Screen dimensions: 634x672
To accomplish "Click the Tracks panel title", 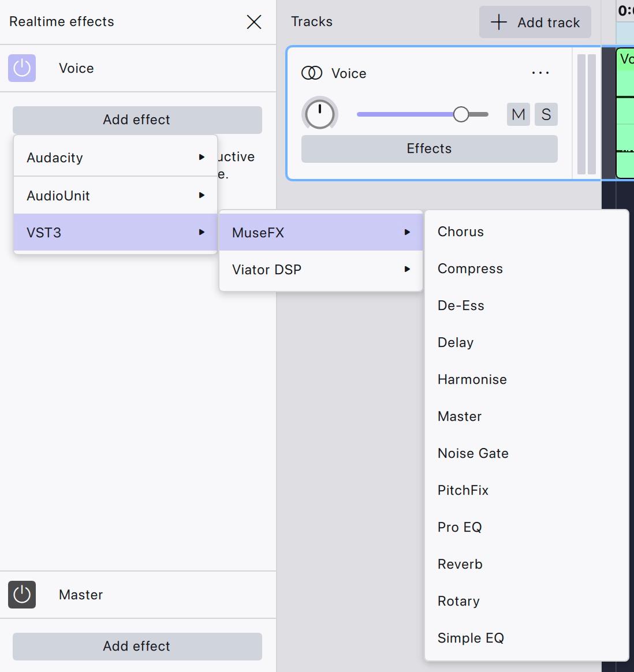I will pos(312,21).
